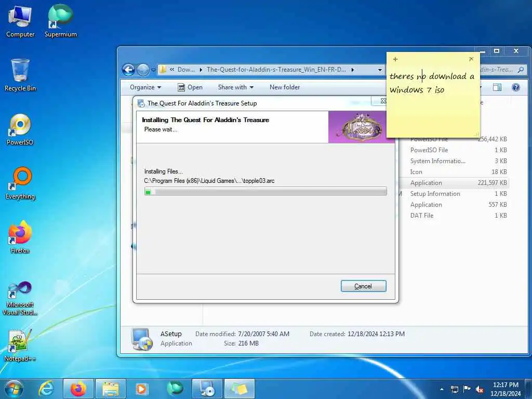Switch to Firefox in the taskbar
This screenshot has height=399, width=532.
(x=78, y=389)
